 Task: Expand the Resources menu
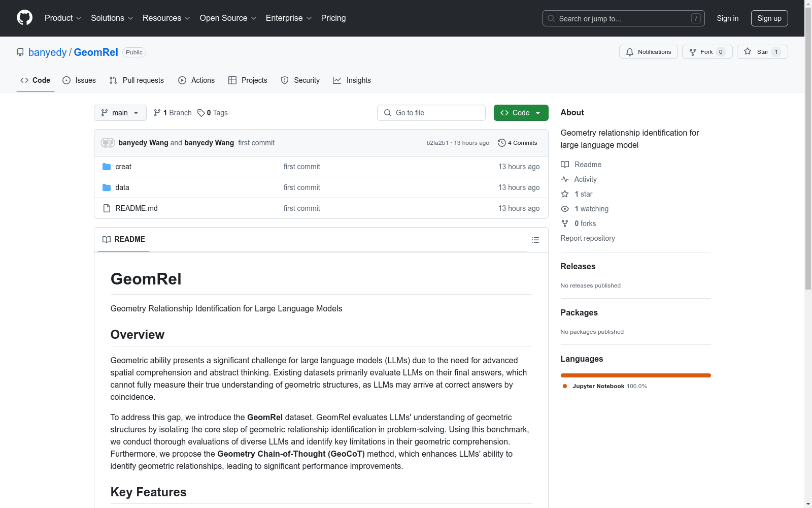pos(166,18)
